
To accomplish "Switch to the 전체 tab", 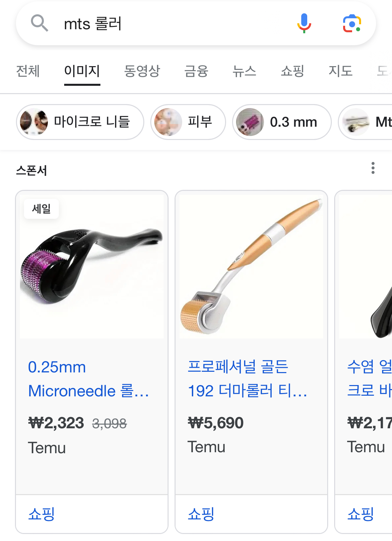I will [x=28, y=71].
